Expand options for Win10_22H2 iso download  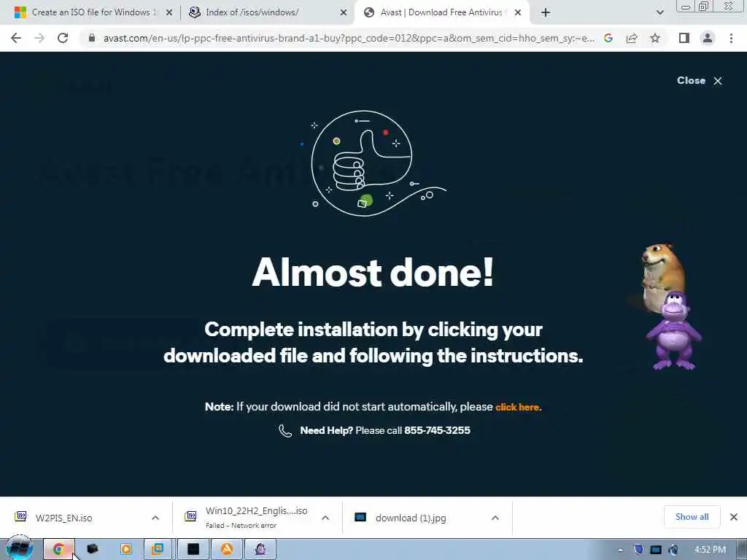coord(325,518)
